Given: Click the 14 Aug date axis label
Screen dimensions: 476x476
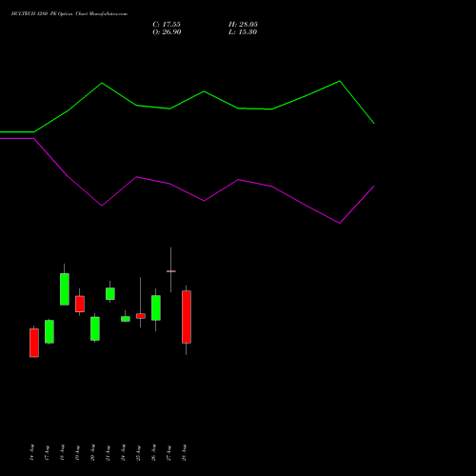Looking at the screenshot, I should (x=31, y=452).
